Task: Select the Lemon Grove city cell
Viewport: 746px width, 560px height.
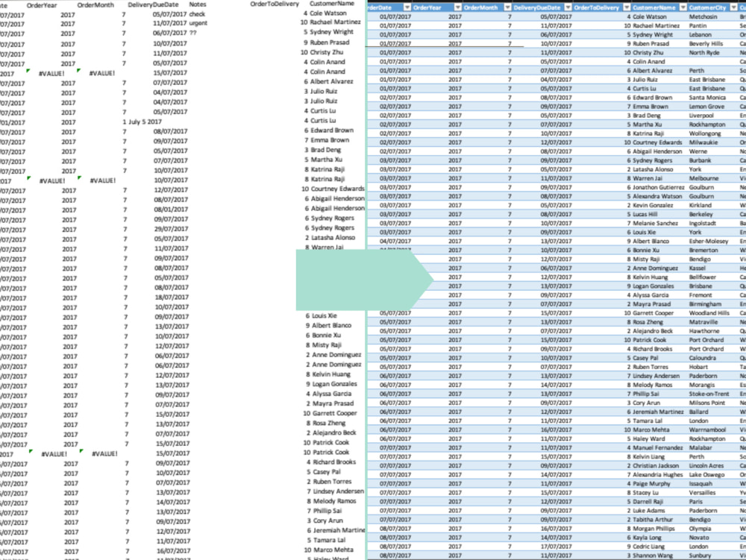Action: (706, 107)
